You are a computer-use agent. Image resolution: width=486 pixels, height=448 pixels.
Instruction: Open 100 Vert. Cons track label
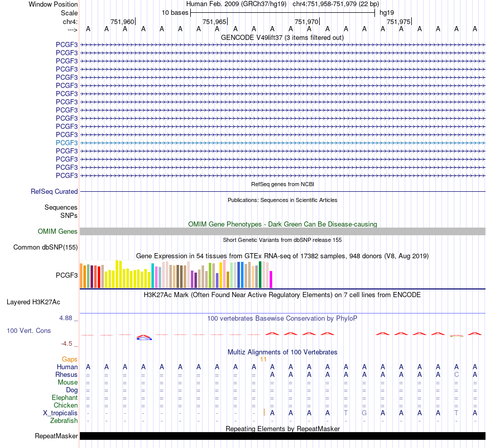pos(29,330)
